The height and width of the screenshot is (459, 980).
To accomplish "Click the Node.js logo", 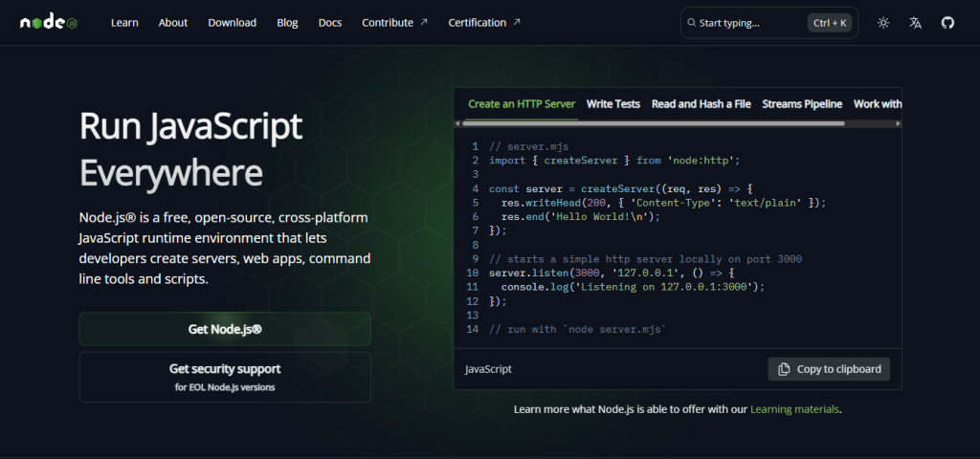I will (x=49, y=22).
